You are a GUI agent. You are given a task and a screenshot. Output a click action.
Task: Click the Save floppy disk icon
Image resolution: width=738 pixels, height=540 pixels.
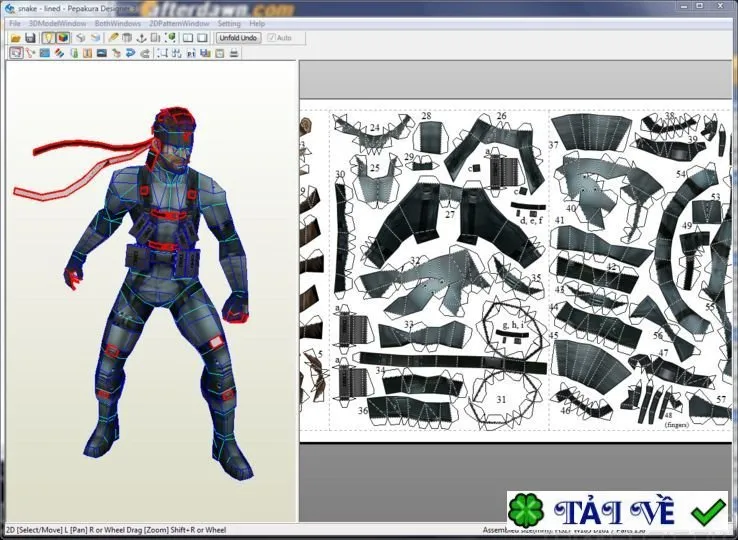click(x=31, y=38)
